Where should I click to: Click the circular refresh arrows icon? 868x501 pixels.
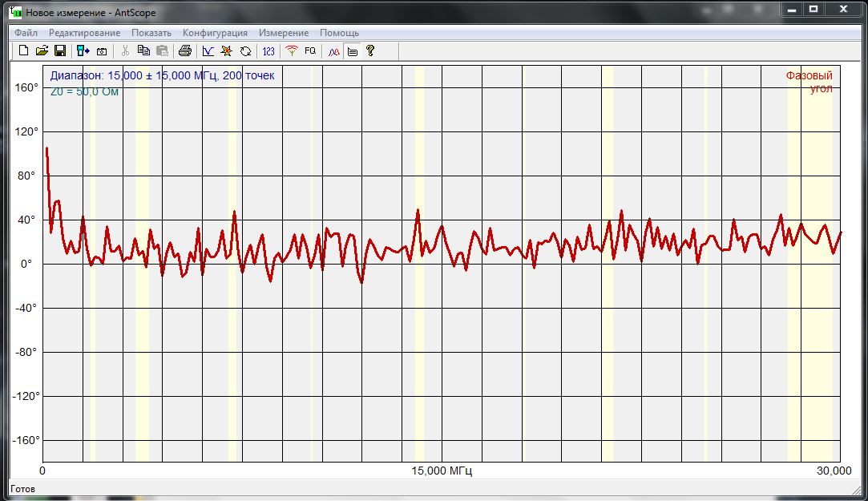(x=245, y=51)
